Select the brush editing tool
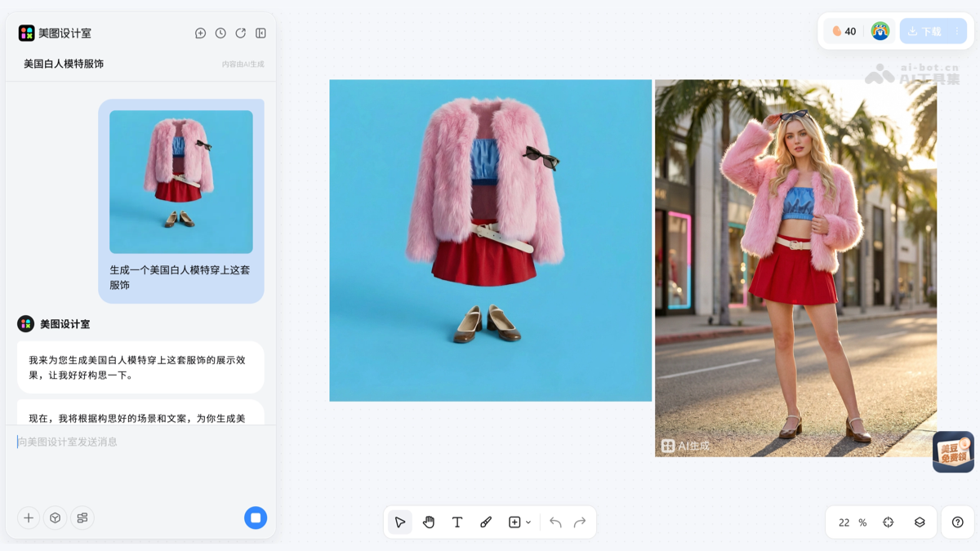 coord(486,522)
